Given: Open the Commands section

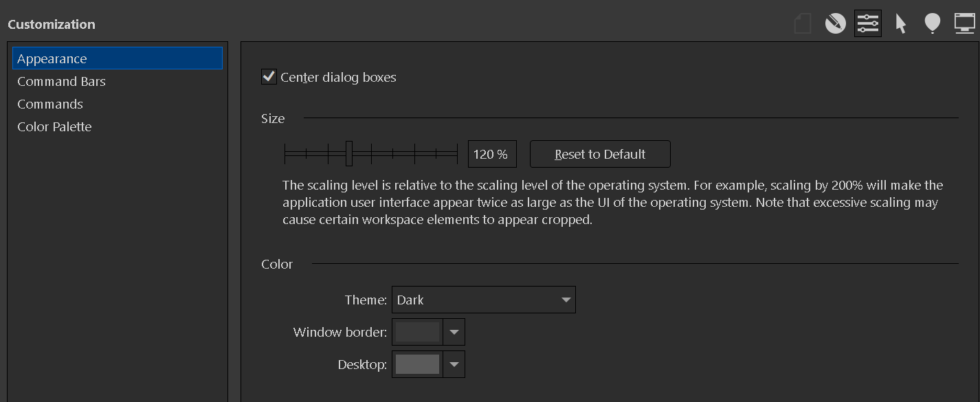Looking at the screenshot, I should [50, 104].
